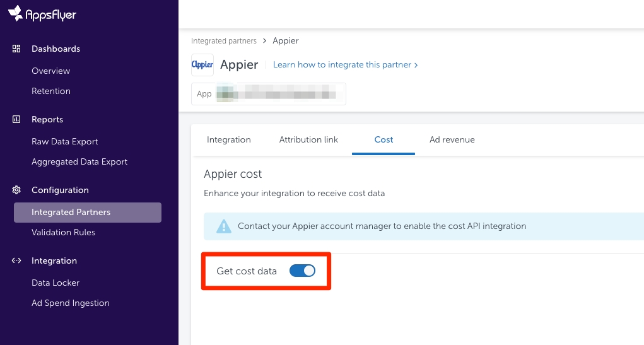This screenshot has width=644, height=345.
Task: Click the Appier partner logo
Action: 202,65
